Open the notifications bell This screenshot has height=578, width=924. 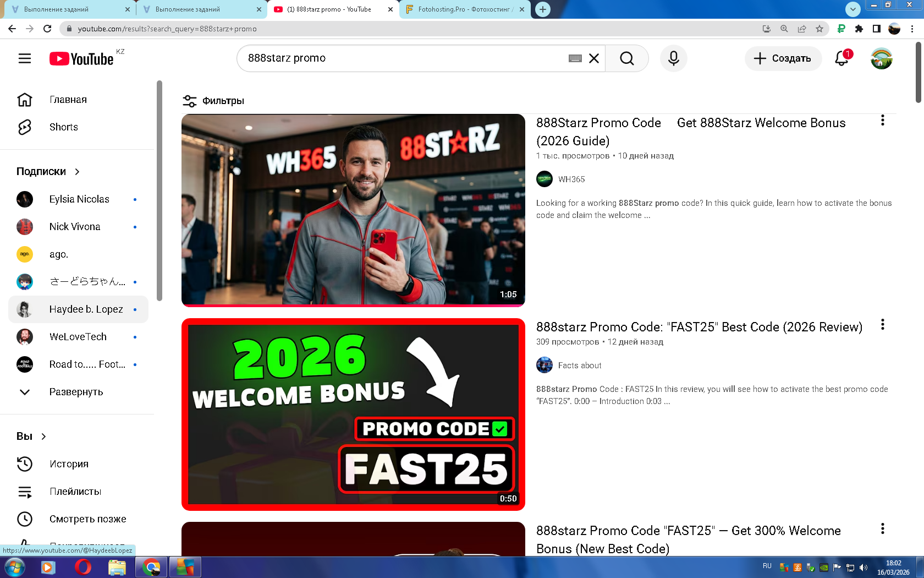tap(842, 58)
